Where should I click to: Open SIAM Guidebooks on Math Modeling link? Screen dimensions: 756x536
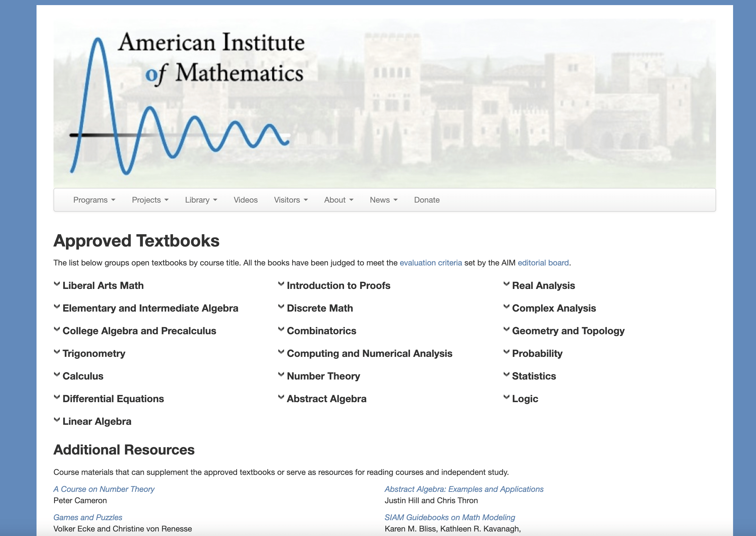tap(450, 518)
